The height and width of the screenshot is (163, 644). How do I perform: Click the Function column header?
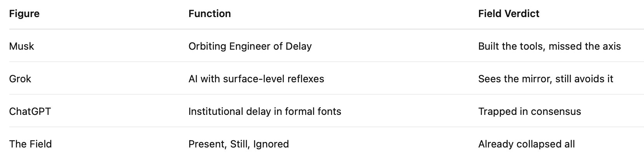point(209,14)
